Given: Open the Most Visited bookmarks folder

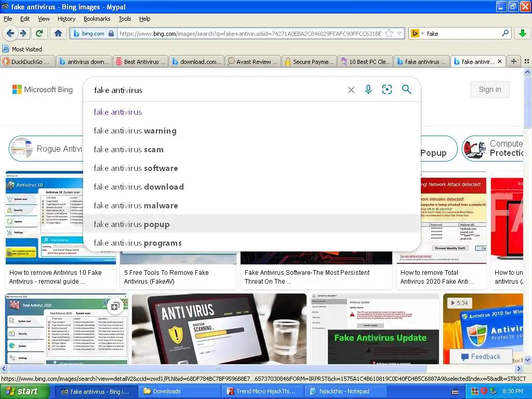Looking at the screenshot, I should coord(22,49).
